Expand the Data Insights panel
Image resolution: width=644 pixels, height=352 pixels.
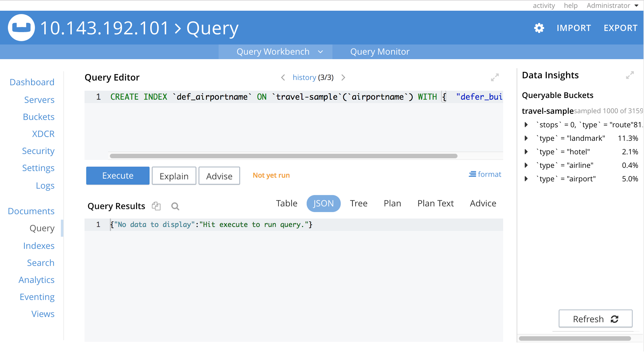point(630,75)
